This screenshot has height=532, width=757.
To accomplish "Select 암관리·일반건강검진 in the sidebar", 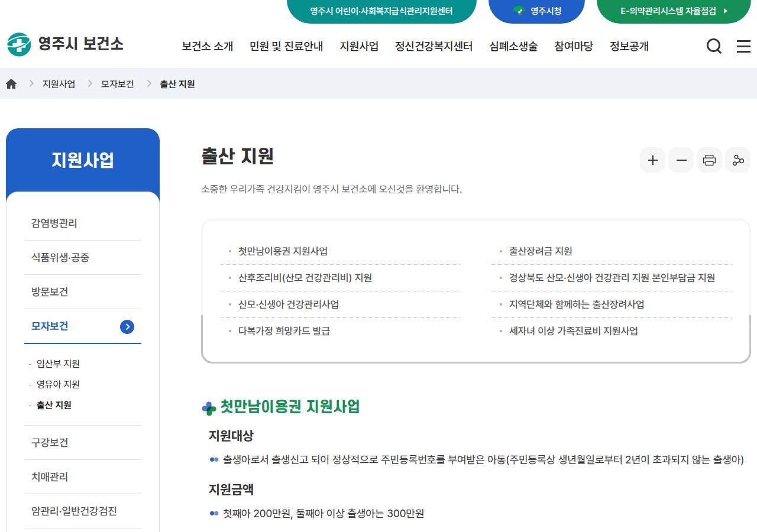I will [x=83, y=511].
